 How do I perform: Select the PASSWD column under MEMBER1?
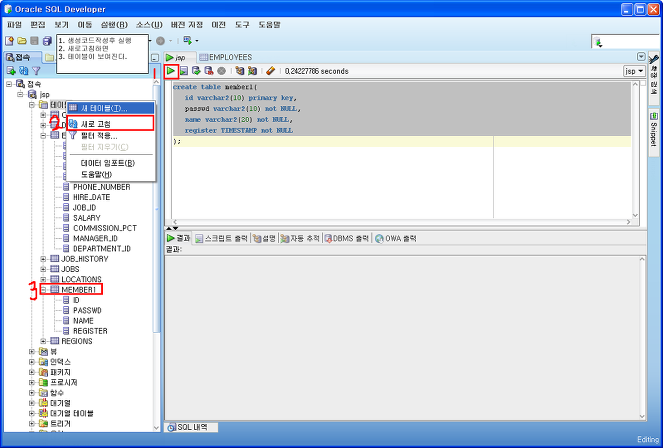tap(87, 311)
